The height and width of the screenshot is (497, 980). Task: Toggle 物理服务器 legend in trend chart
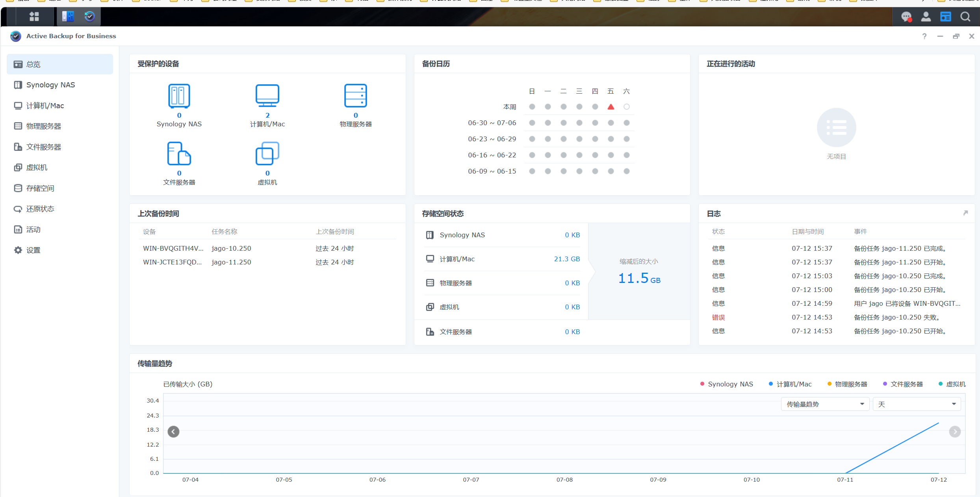[847, 384]
